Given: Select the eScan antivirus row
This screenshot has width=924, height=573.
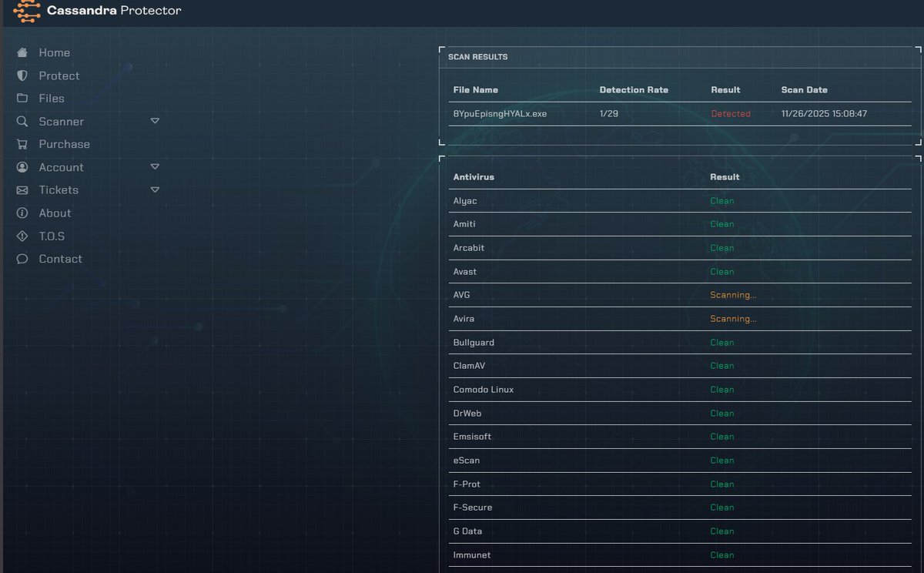Looking at the screenshot, I should (680, 461).
